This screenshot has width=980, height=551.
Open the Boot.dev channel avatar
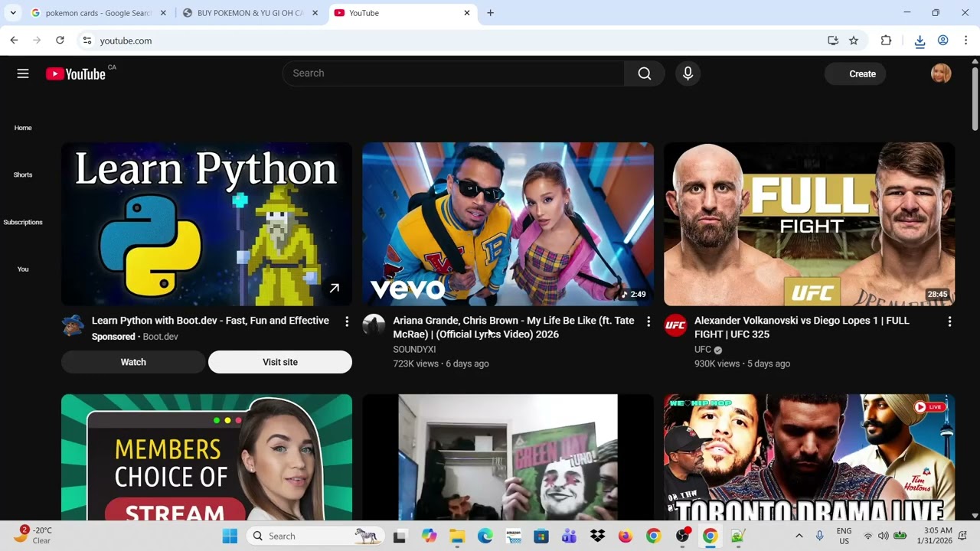pos(73,325)
